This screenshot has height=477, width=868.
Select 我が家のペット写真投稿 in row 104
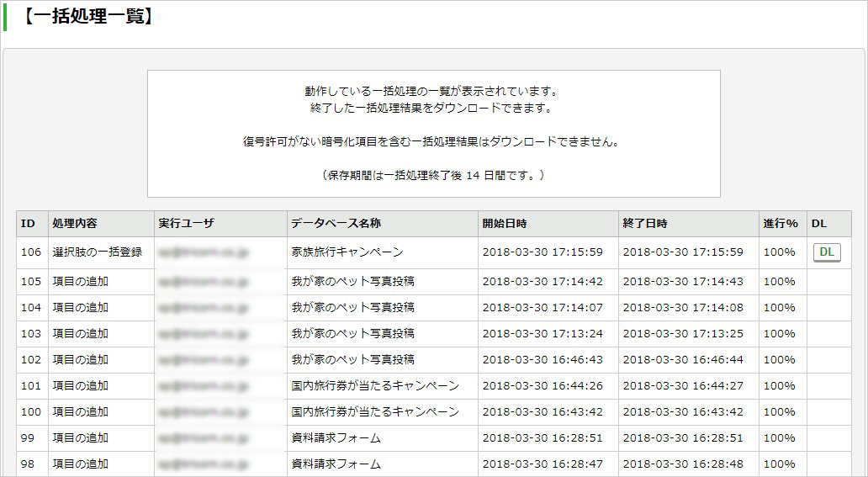click(353, 307)
